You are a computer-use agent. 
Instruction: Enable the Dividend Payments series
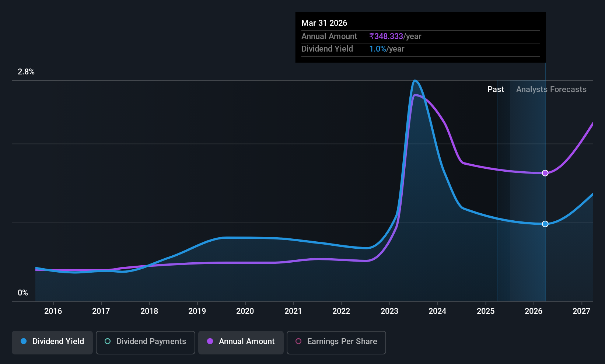(x=146, y=343)
